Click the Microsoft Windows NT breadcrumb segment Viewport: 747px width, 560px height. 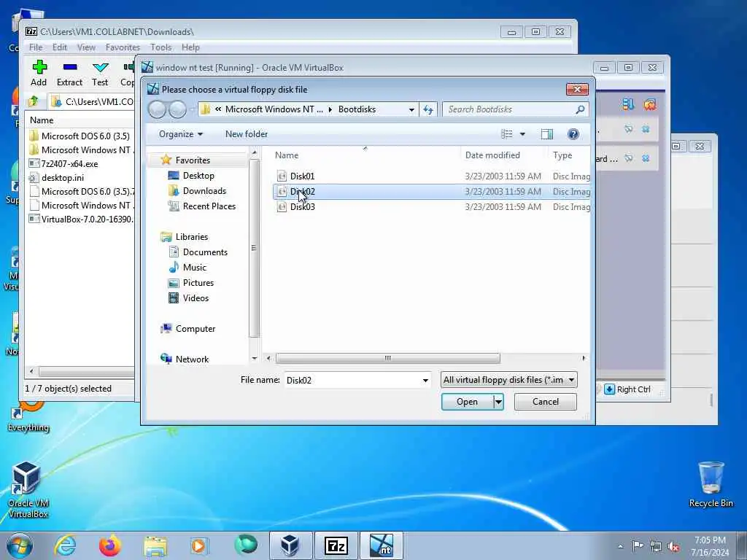coord(274,109)
